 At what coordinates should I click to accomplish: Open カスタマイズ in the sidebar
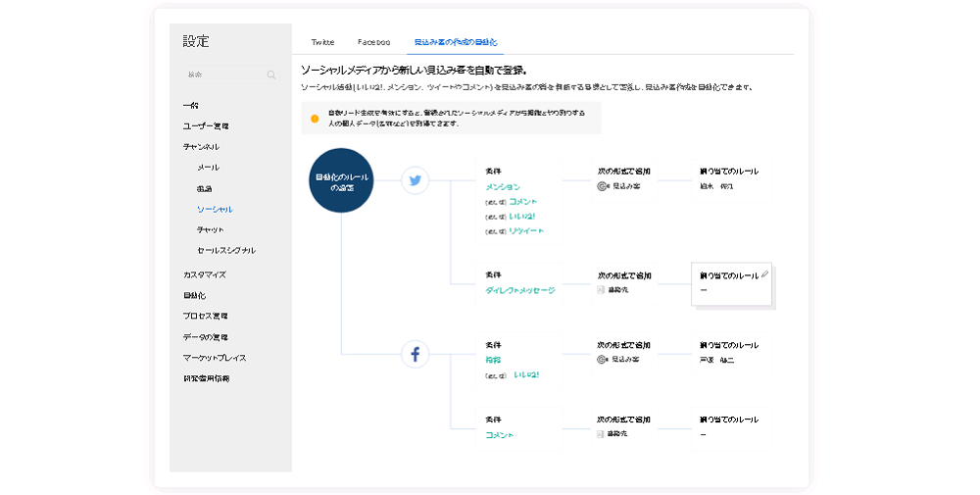[x=205, y=275]
